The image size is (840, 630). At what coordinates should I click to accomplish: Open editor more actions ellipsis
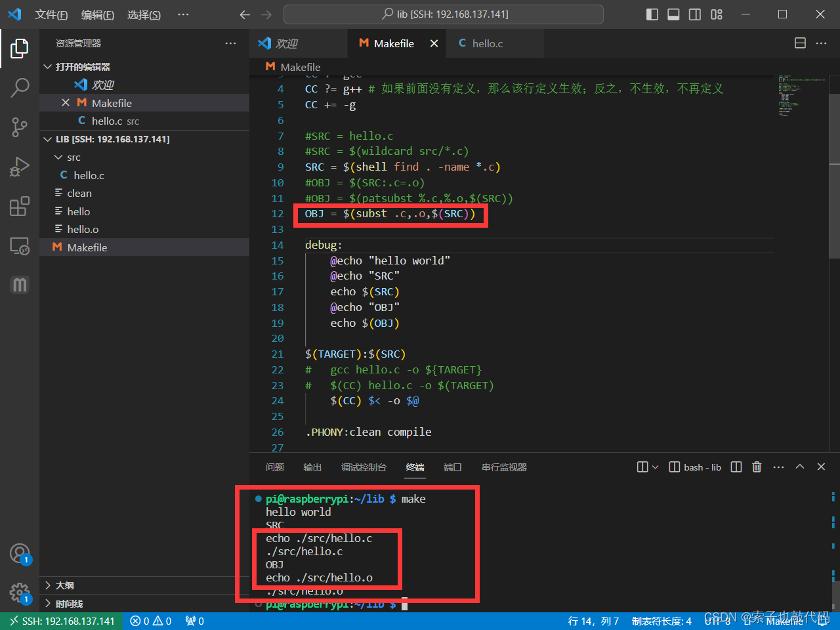[x=821, y=43]
